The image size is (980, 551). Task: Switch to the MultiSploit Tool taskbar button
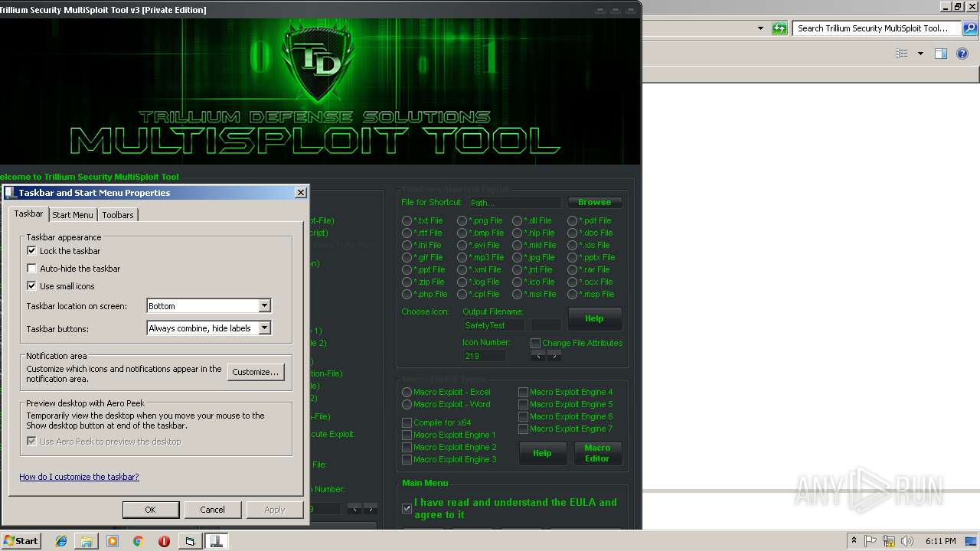pos(190,541)
